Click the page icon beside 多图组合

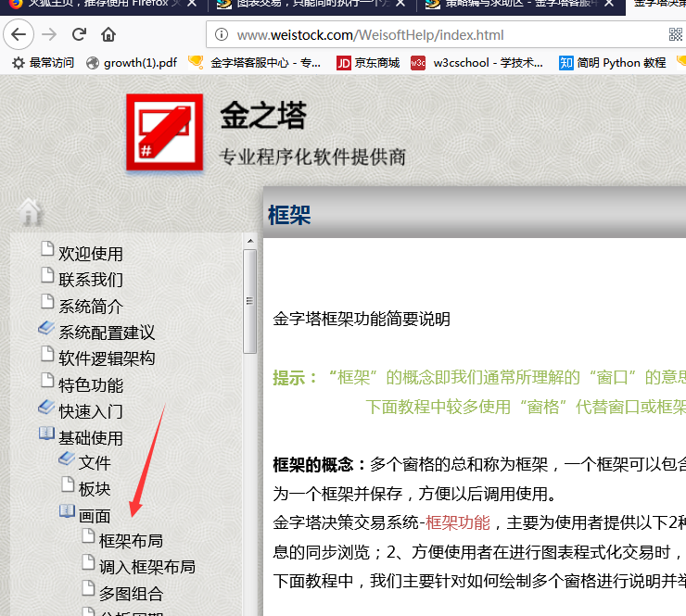pos(88,588)
